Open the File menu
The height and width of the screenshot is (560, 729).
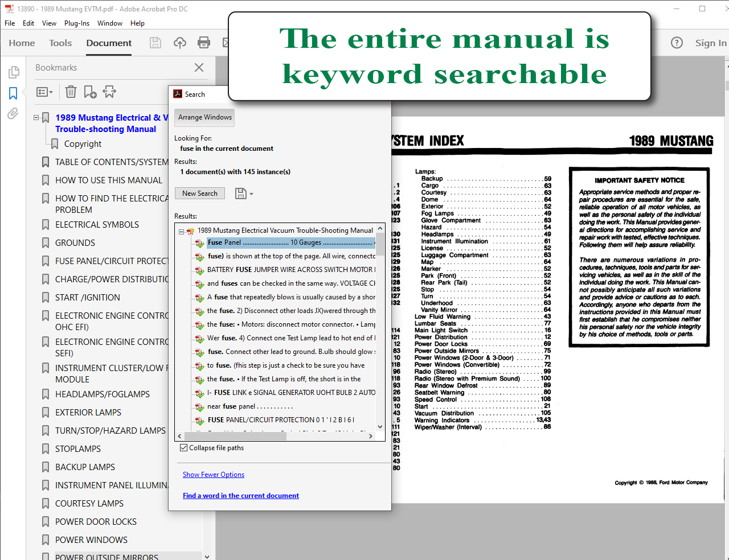click(10, 23)
